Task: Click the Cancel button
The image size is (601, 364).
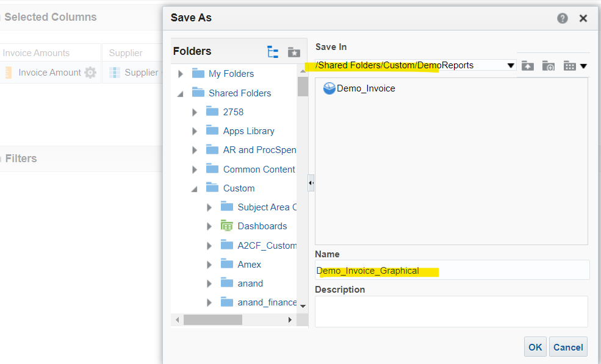Action: (568, 347)
